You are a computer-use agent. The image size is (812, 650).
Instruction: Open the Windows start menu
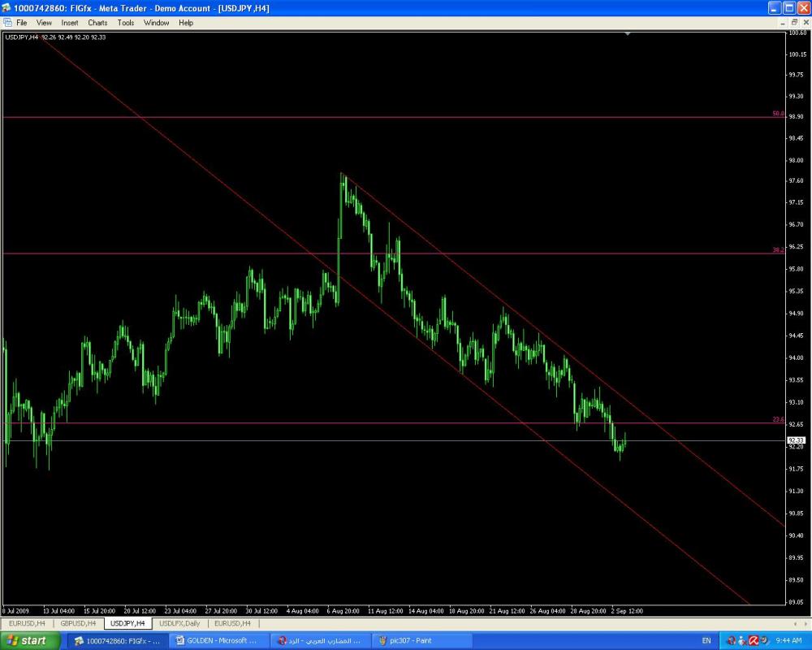click(x=30, y=641)
